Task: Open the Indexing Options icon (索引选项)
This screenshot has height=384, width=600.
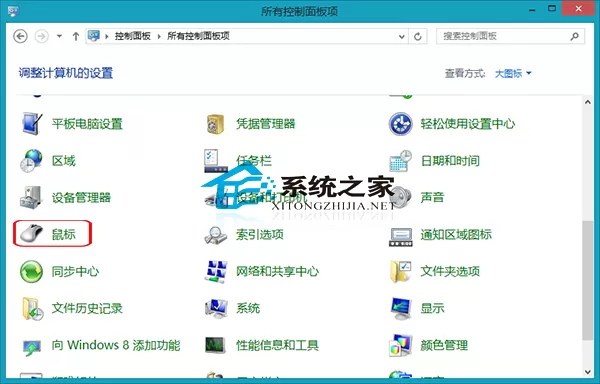Action: [215, 235]
